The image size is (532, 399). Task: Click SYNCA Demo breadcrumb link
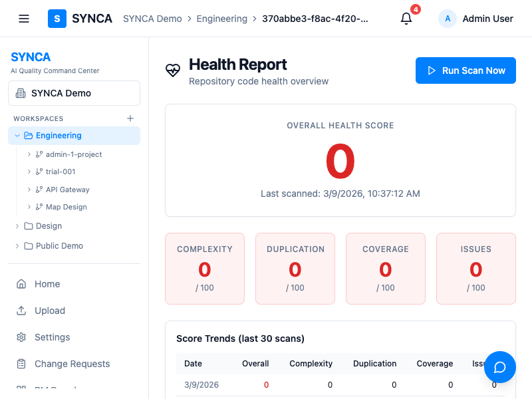click(x=152, y=19)
